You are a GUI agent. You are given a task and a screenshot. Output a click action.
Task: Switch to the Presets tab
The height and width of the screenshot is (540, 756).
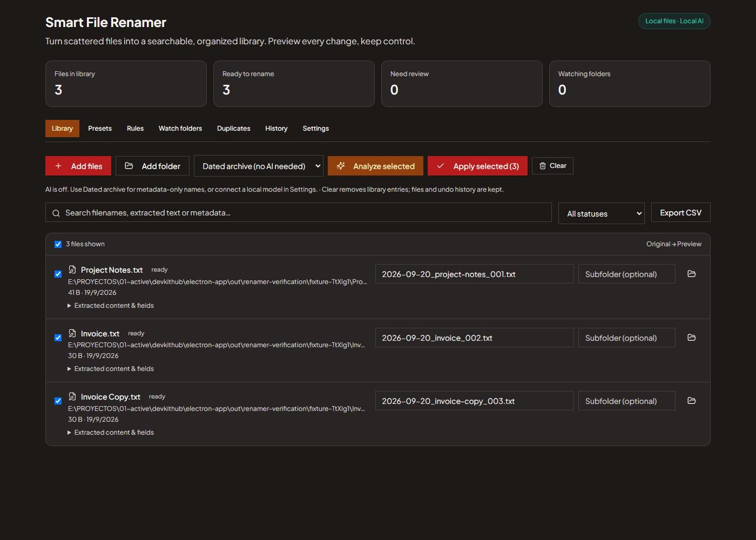point(100,129)
